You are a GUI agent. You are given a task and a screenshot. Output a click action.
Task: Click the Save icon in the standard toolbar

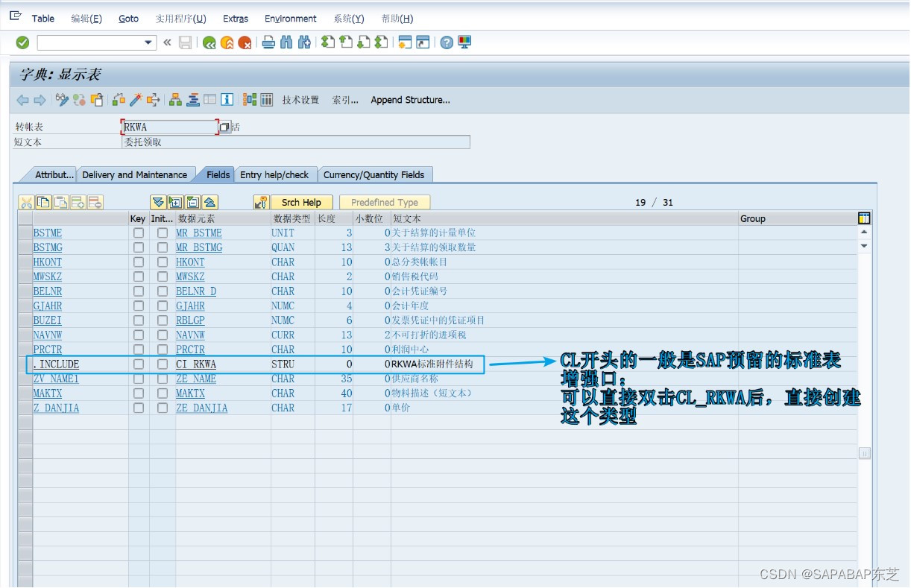coord(184,42)
